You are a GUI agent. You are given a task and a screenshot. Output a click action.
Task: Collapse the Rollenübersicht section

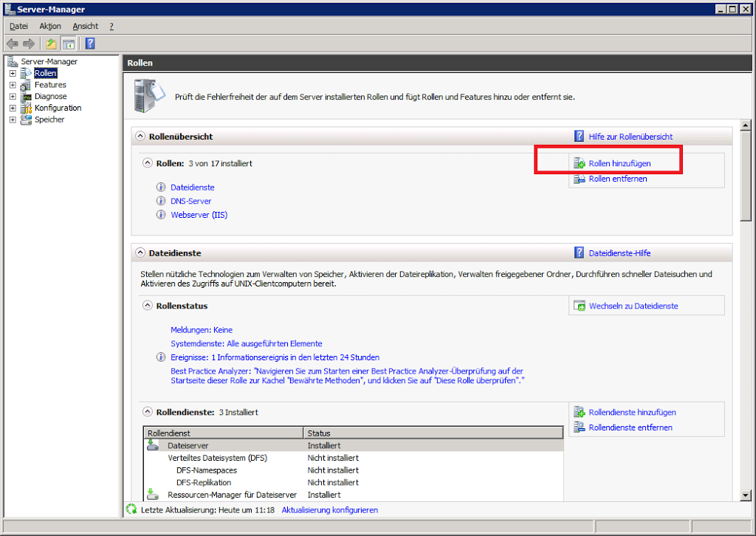tap(140, 137)
